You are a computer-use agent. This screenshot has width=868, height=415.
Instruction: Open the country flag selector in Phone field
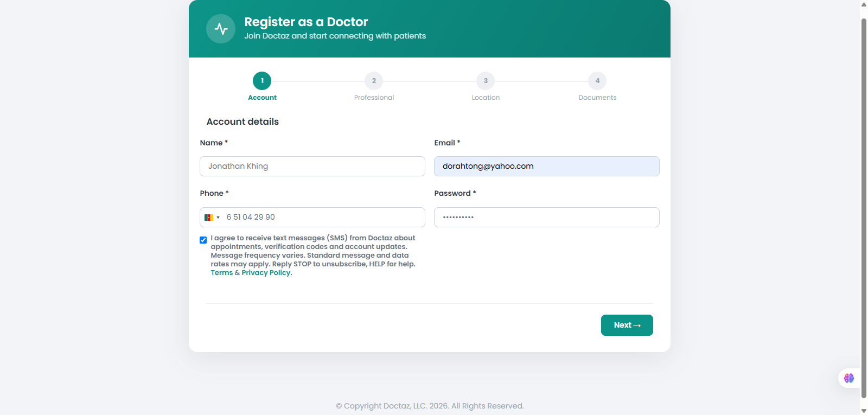[212, 218]
